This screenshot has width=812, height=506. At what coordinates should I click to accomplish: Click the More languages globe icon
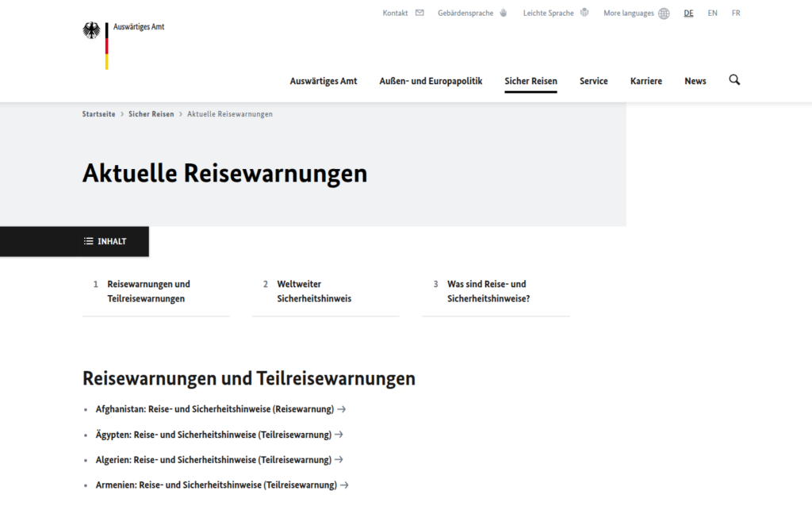click(664, 13)
